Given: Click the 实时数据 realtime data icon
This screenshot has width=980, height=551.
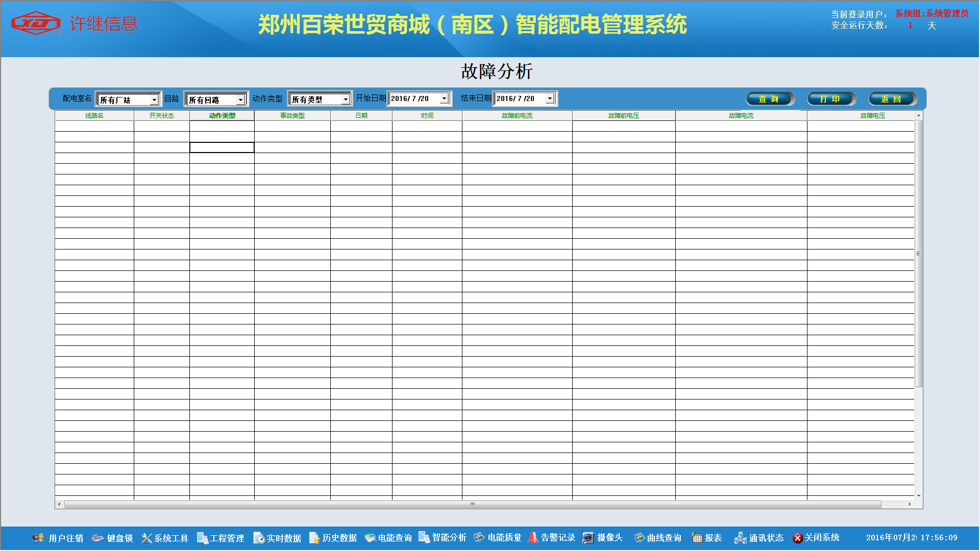Looking at the screenshot, I should pos(259,538).
